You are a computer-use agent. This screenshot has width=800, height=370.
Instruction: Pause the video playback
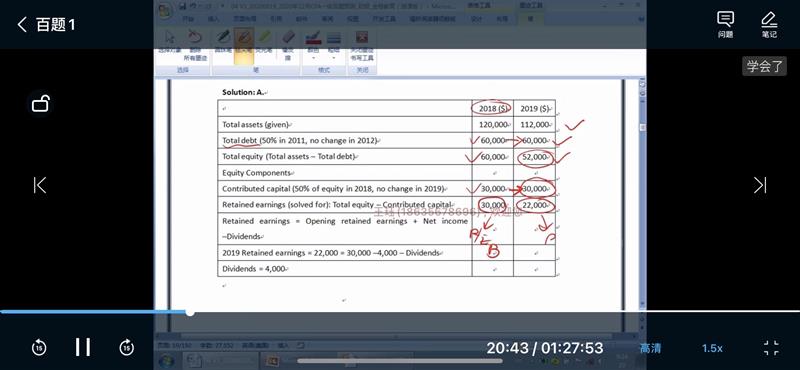tap(83, 347)
